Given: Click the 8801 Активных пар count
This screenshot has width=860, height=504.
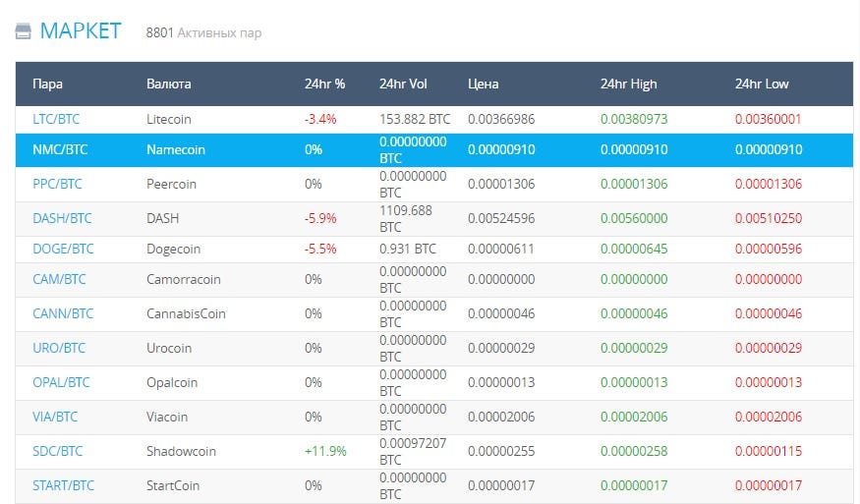Looking at the screenshot, I should [203, 32].
